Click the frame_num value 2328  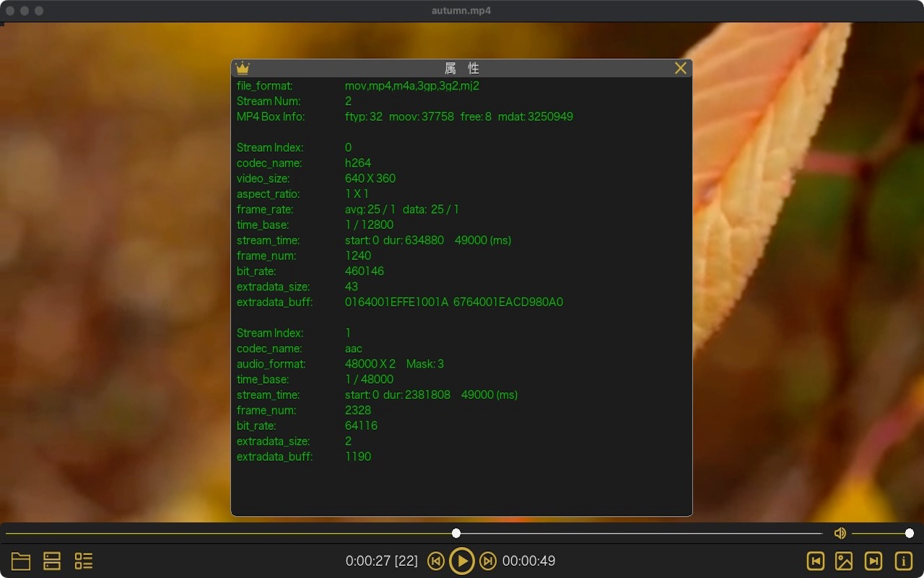click(358, 410)
